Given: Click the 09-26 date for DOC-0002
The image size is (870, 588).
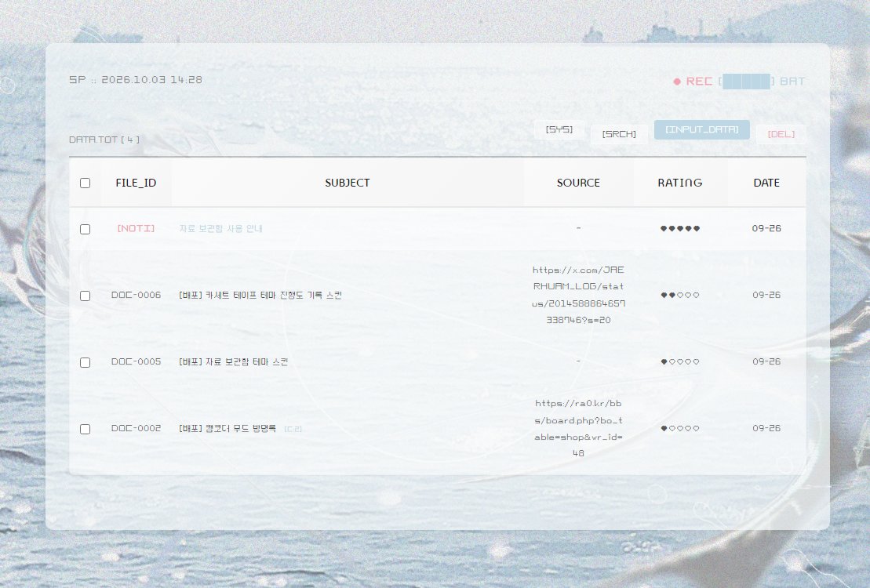Looking at the screenshot, I should [x=766, y=428].
